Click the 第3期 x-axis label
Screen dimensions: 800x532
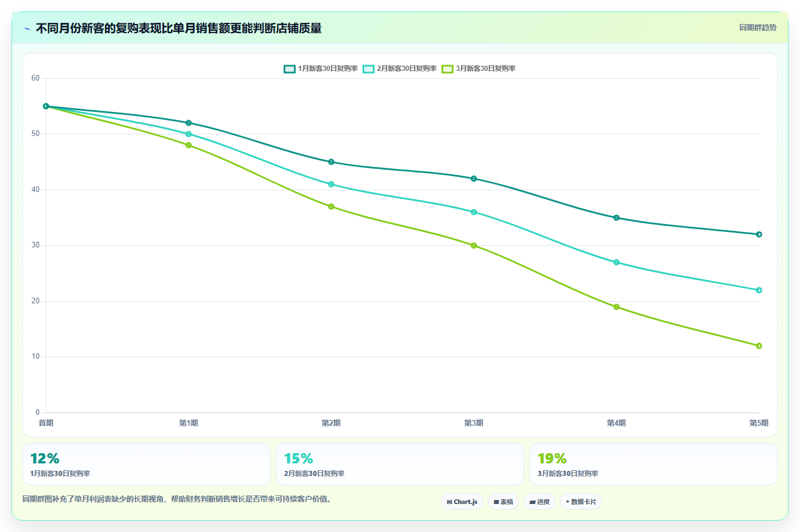[473, 423]
